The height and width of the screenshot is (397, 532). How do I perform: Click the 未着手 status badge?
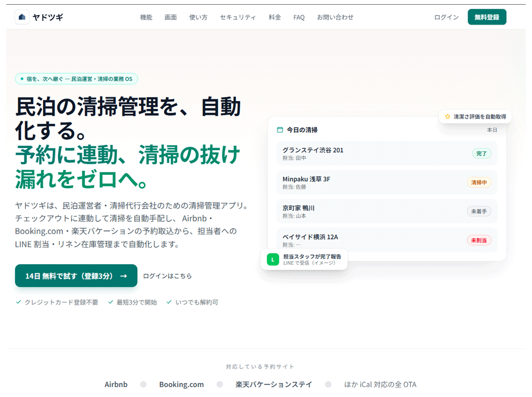[x=478, y=211]
